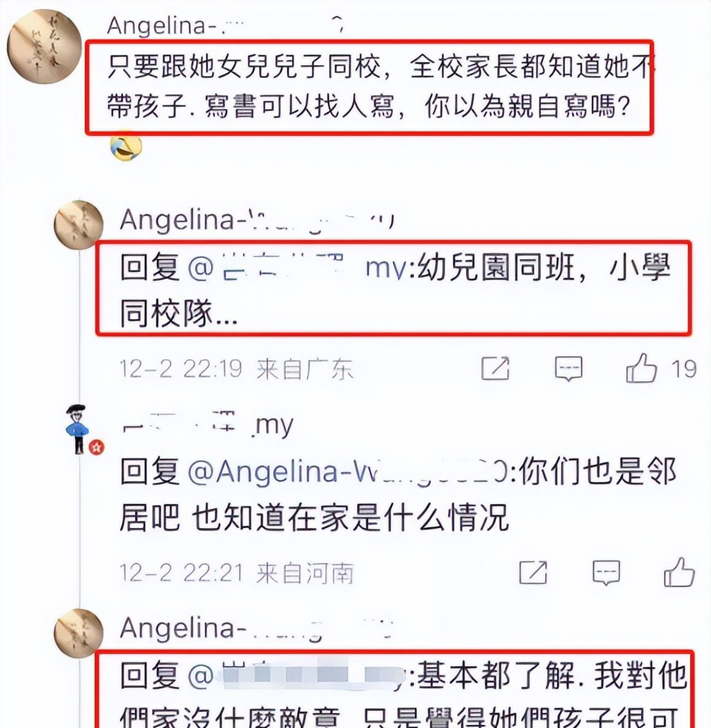Tap the verified badge on cartoon avatar
Screen dimensions: 711x728
(x=96, y=447)
